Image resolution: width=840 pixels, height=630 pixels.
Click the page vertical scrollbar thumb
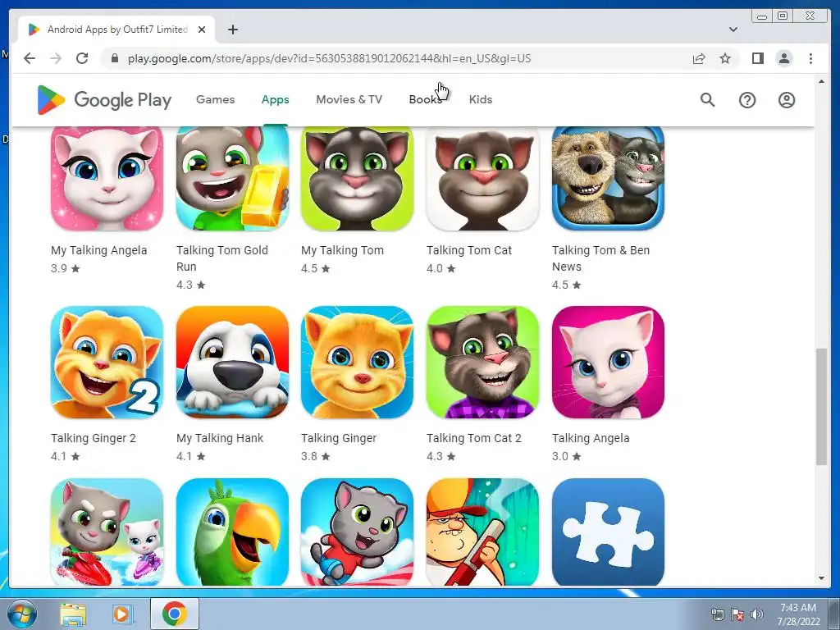(x=821, y=407)
